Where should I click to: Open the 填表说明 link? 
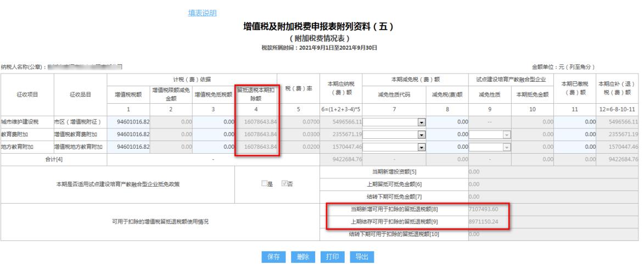coord(202,13)
